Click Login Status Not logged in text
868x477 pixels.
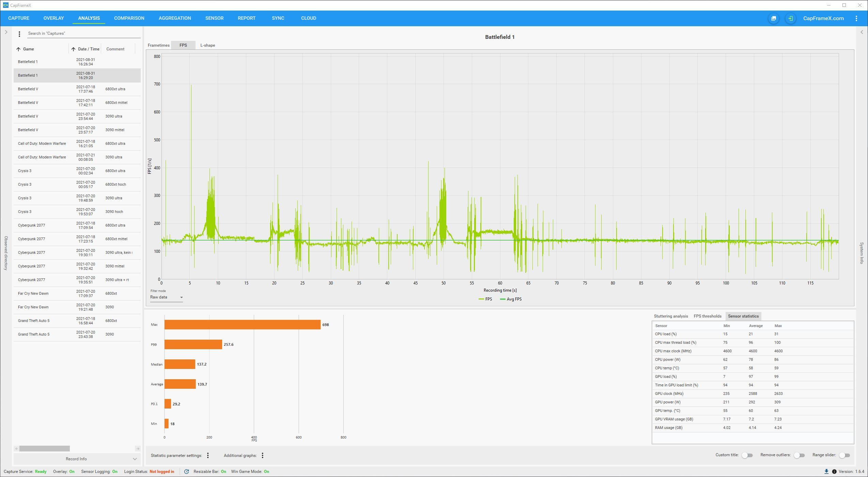coord(161,472)
